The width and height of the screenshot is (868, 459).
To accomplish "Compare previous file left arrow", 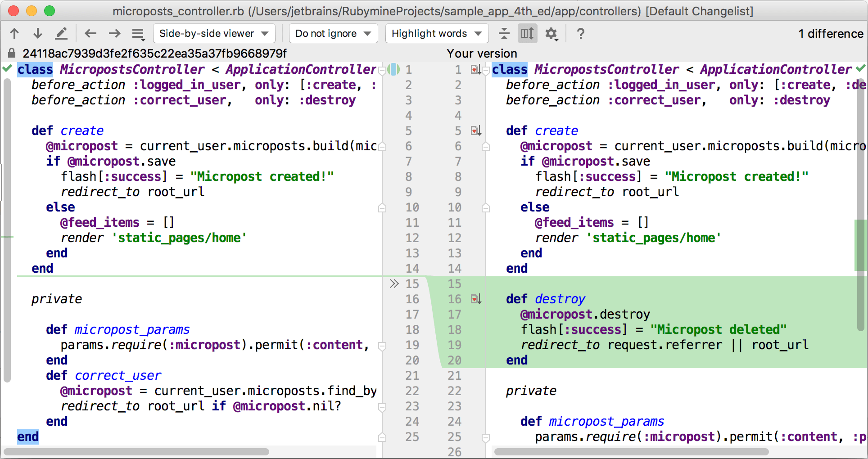I will 91,33.
